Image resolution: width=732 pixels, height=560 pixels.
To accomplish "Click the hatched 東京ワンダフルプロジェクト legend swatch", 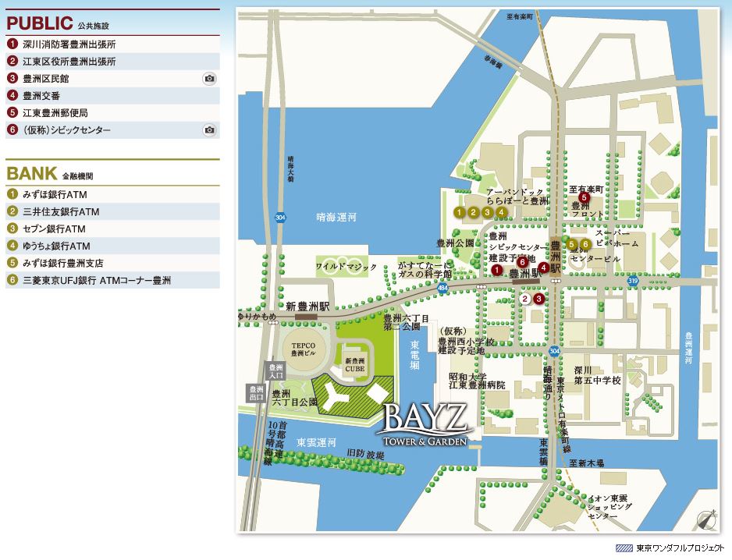I will (x=624, y=548).
